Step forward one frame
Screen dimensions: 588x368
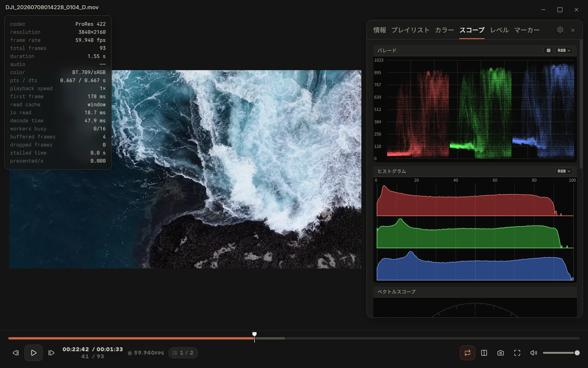pos(51,353)
